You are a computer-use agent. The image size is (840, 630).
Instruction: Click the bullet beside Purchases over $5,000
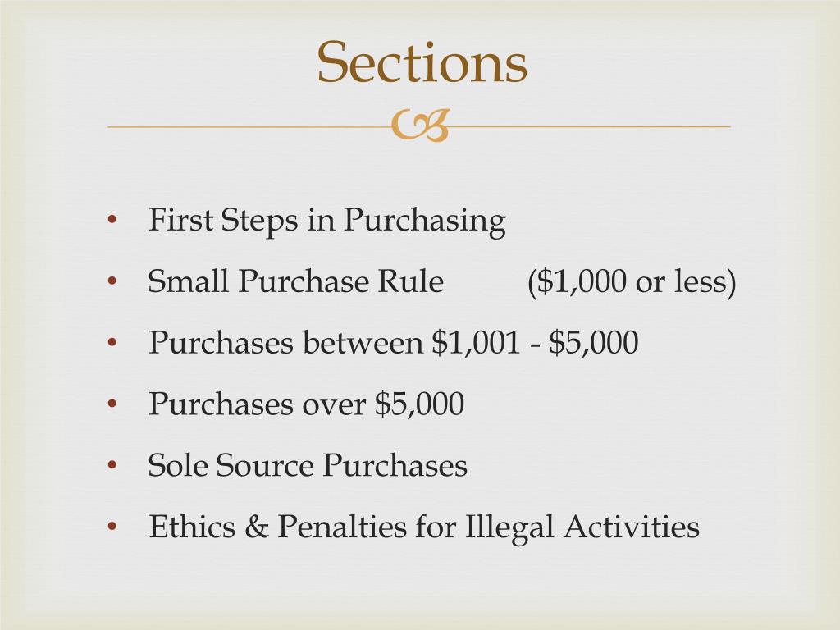coord(112,404)
